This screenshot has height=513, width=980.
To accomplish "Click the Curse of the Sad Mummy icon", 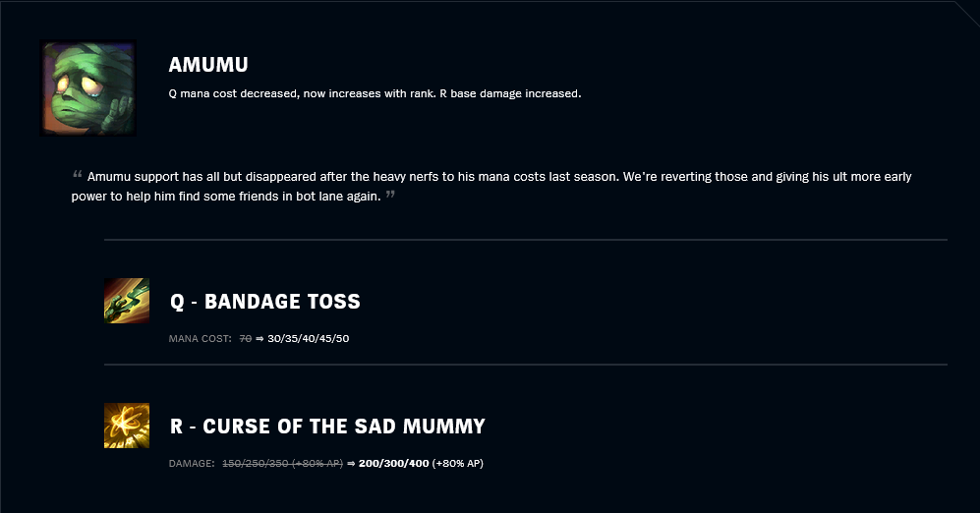I will 127,426.
